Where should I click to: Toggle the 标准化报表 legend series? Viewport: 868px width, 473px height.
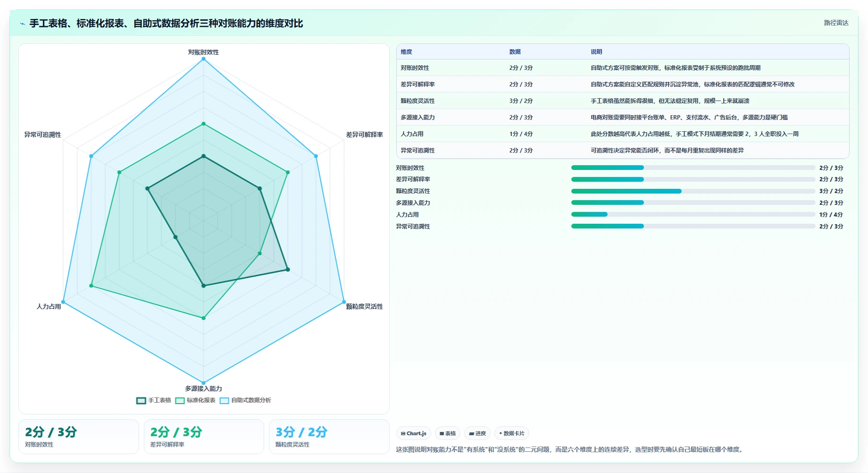click(x=195, y=400)
